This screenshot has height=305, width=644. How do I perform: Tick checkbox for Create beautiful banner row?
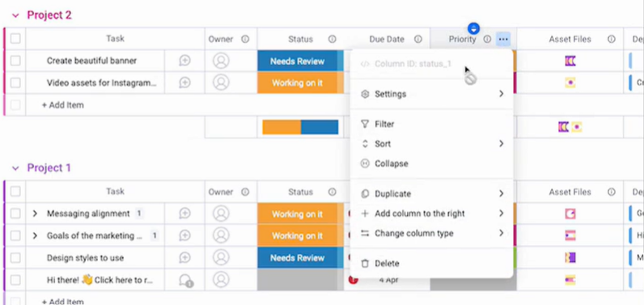pyautogui.click(x=15, y=61)
